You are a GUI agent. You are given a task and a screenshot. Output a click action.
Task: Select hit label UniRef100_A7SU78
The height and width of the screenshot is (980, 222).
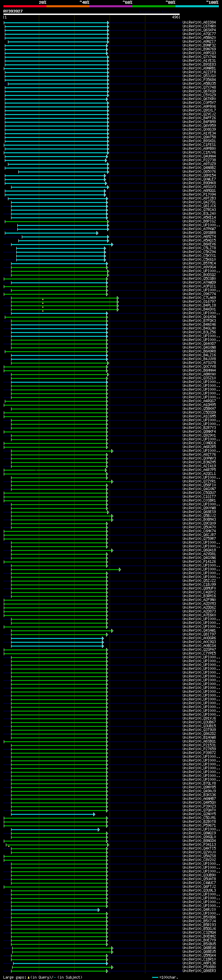click(199, 363)
